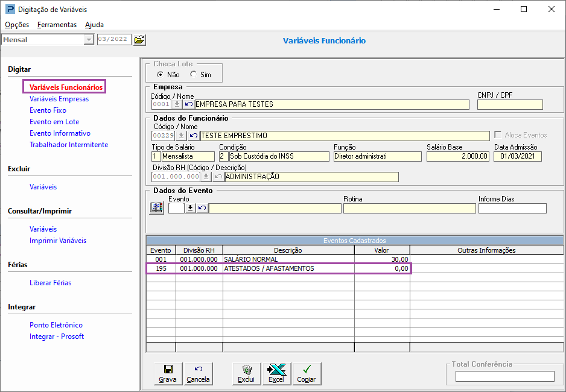The height and width of the screenshot is (392, 566).
Task: Click the Informe Dias input field
Action: 512,209
